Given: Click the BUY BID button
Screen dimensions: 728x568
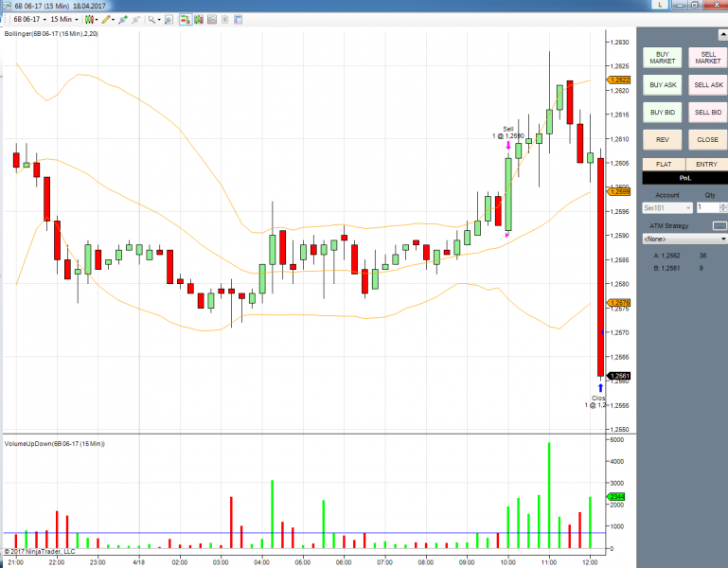Looking at the screenshot, I should point(662,113).
